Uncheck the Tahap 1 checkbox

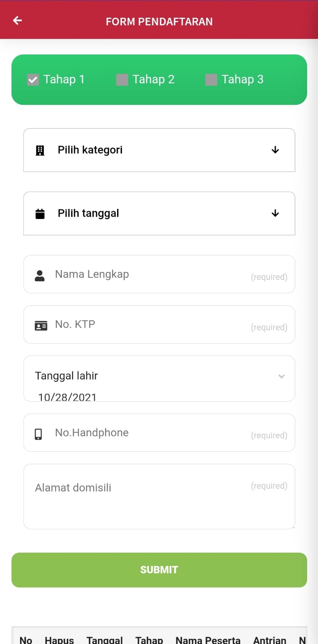[33, 80]
